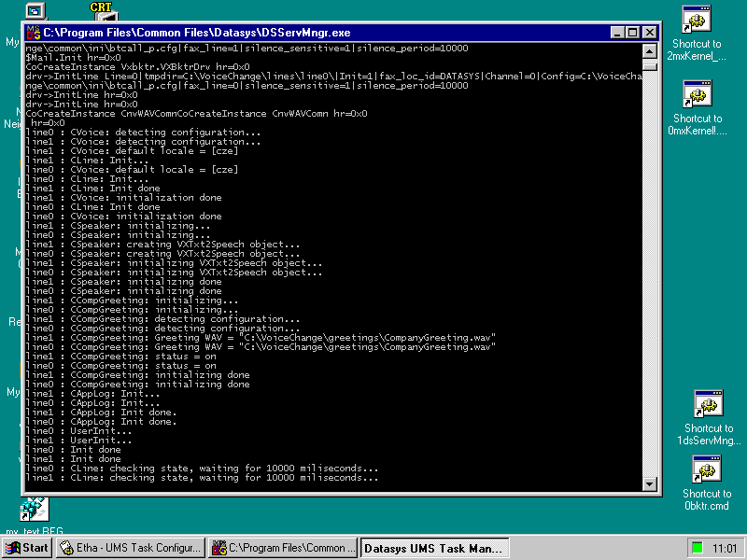Click 'line1 : CSpeaker: creating VXTxt2Speech object...' line

(162, 245)
